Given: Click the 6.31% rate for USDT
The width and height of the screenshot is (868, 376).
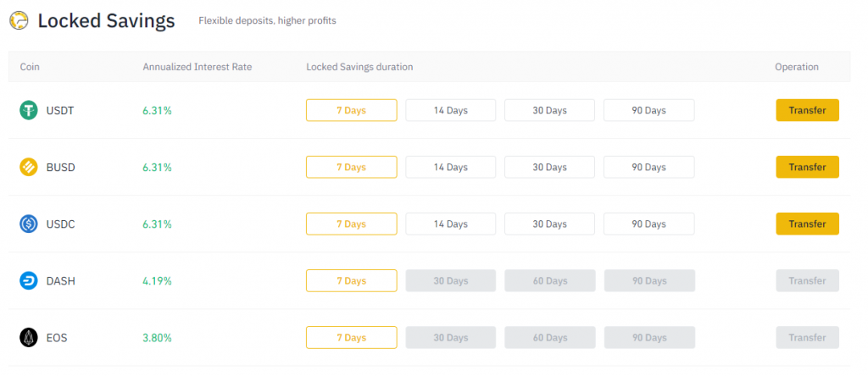Looking at the screenshot, I should coord(157,110).
